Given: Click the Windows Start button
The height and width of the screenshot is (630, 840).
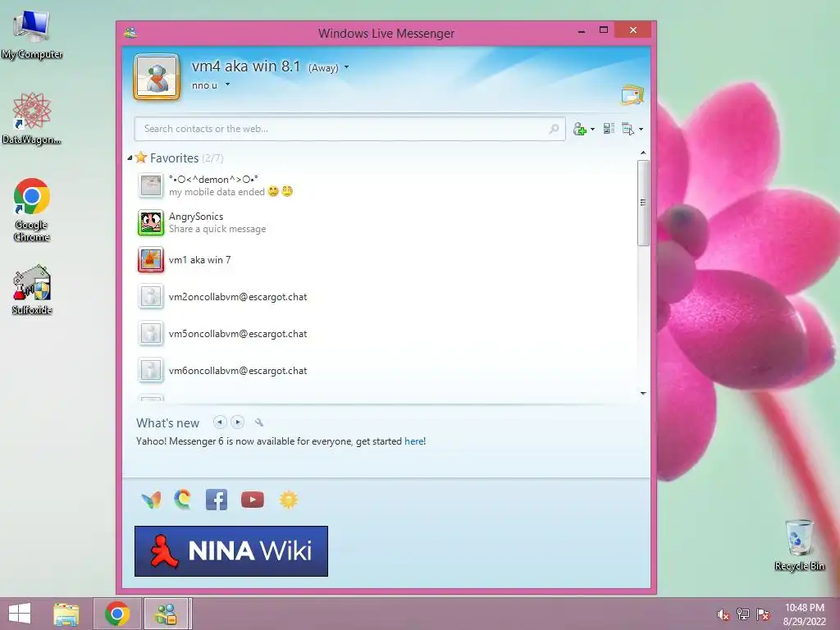Looking at the screenshot, I should point(20,614).
